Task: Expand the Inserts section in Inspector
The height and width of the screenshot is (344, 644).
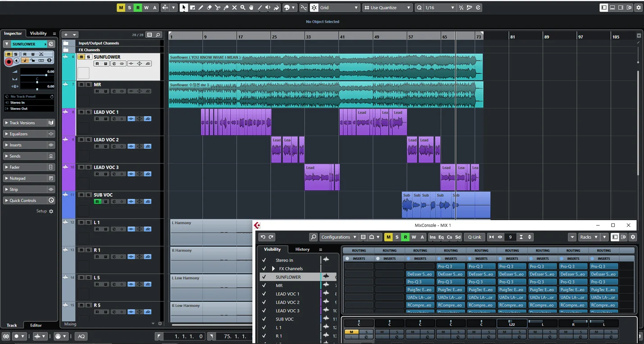Action: point(29,145)
